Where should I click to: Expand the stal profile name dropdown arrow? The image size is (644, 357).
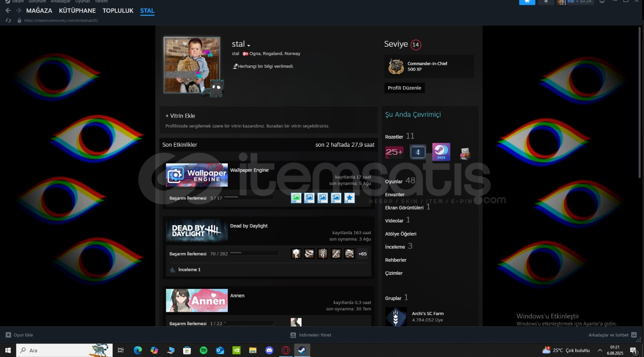[249, 45]
